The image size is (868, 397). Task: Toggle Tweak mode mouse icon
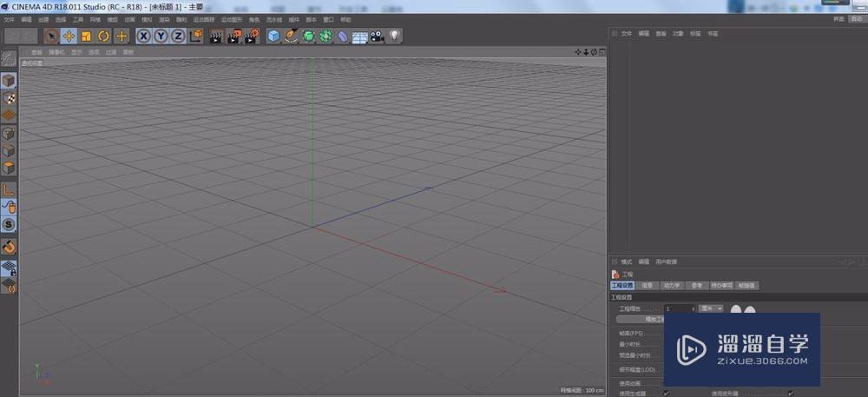(x=9, y=207)
